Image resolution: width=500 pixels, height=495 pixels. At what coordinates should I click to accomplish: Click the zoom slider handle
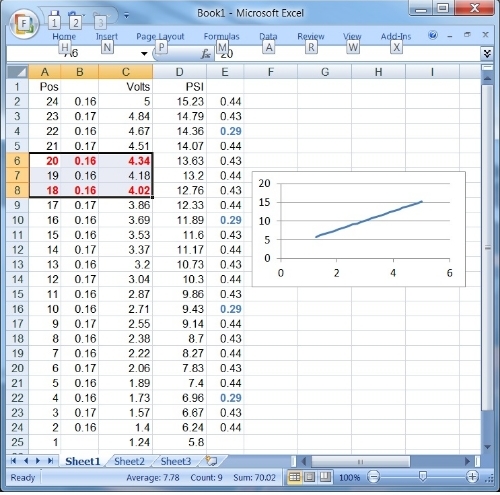[x=423, y=477]
